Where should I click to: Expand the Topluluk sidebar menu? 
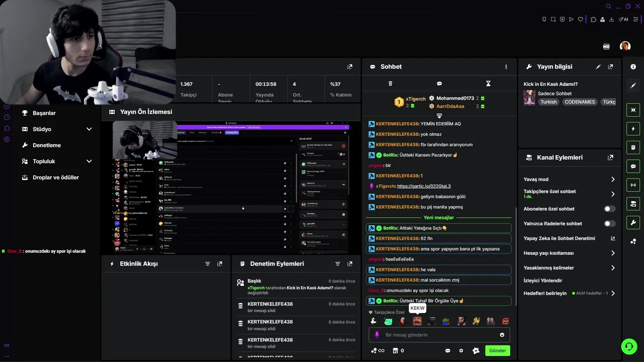89,161
